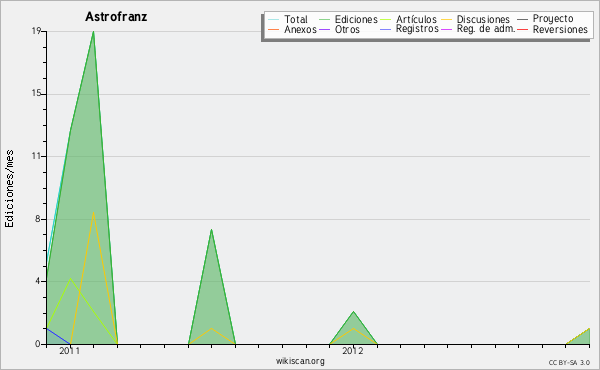Click the CC BY-SA 3.0 license text

coord(569,363)
